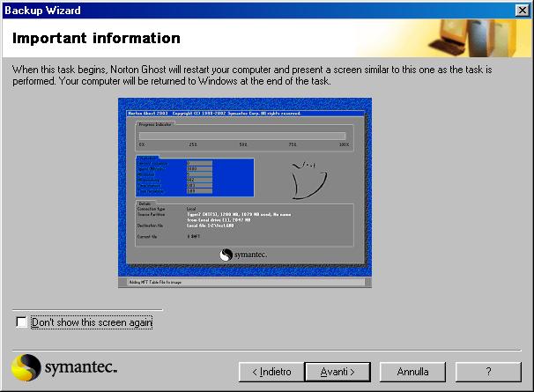Enable "Don't show this screen again" checkbox
The height and width of the screenshot is (392, 534).
21,322
